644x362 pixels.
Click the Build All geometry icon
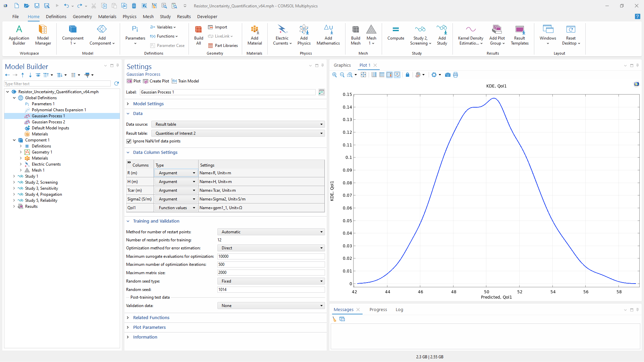(x=199, y=35)
